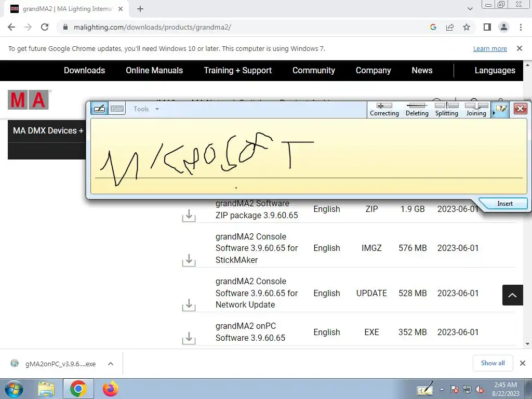
Task: Click the MA Lighting logo
Action: pyautogui.click(x=29, y=100)
